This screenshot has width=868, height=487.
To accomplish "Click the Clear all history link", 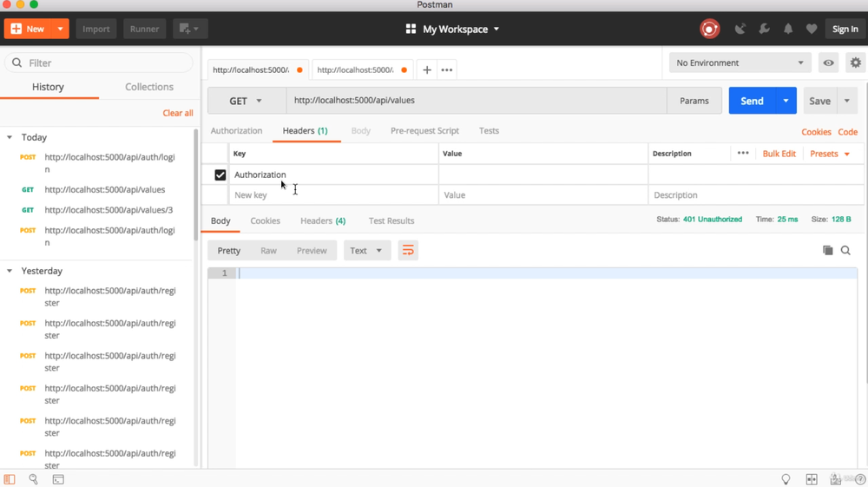I will [178, 113].
